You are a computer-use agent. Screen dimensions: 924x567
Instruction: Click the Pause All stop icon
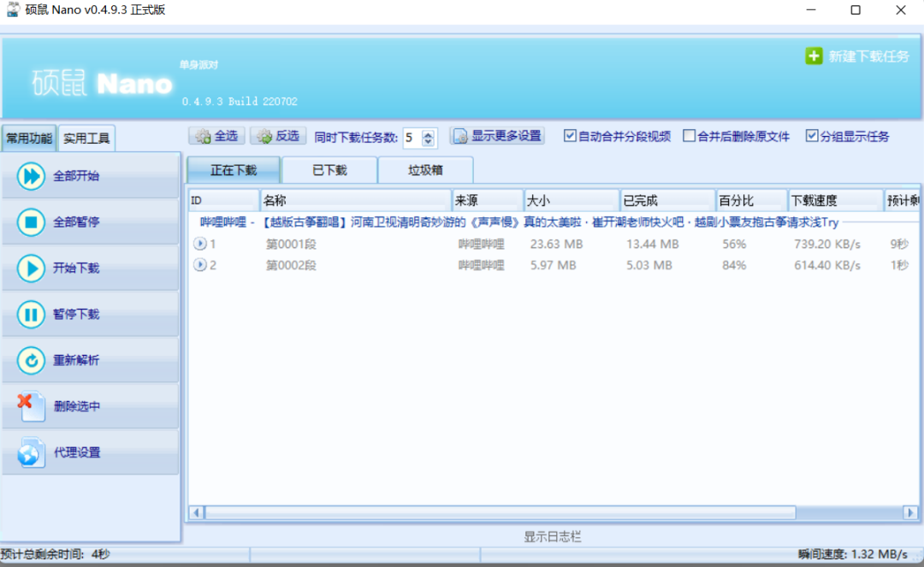point(31,222)
